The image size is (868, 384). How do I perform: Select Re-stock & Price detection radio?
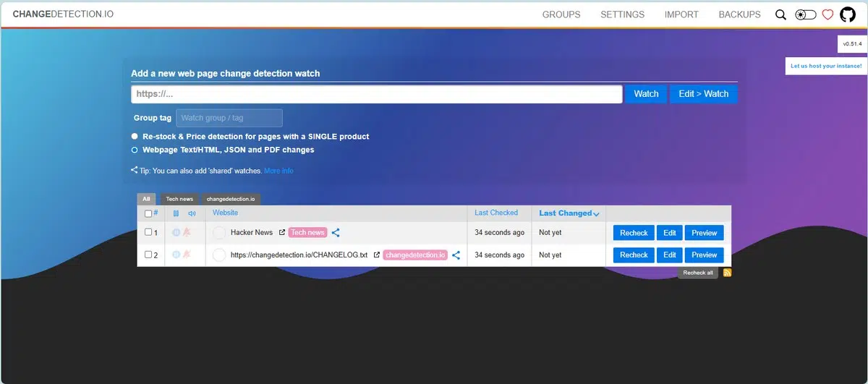135,136
